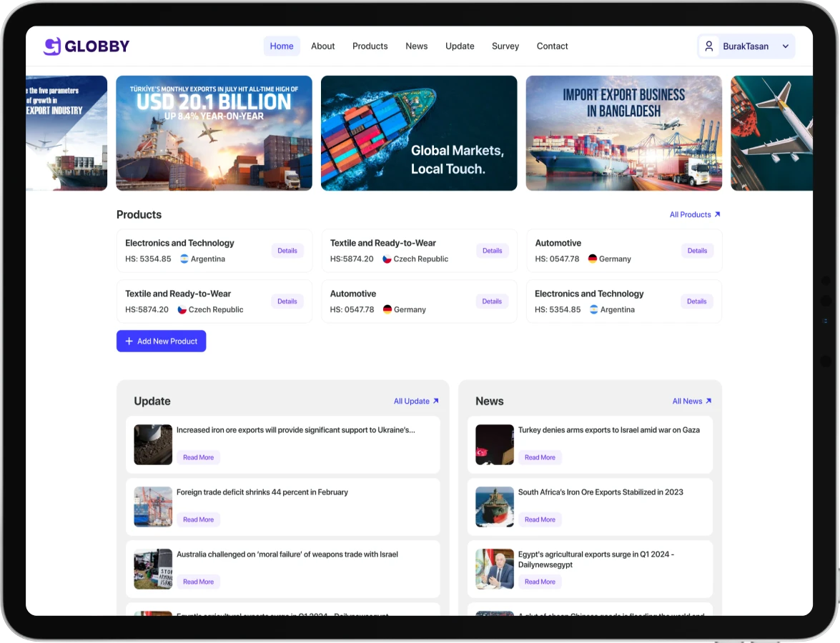
Task: Read More on Australia weapons trade update
Action: click(198, 582)
